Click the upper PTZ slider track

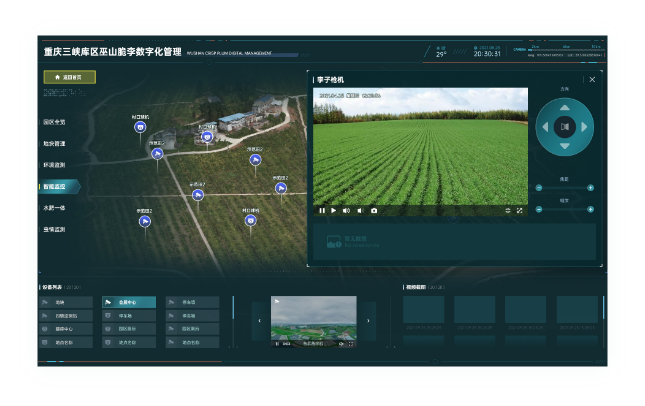pyautogui.click(x=564, y=188)
